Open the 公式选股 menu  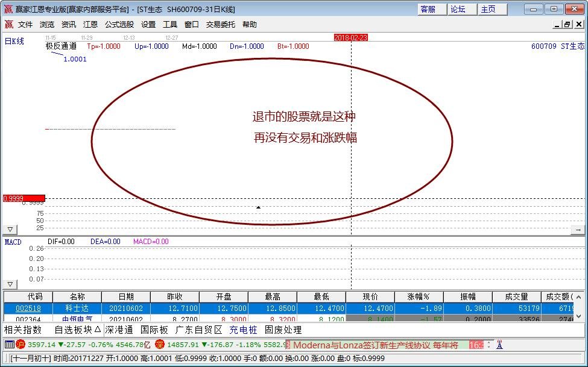click(119, 24)
